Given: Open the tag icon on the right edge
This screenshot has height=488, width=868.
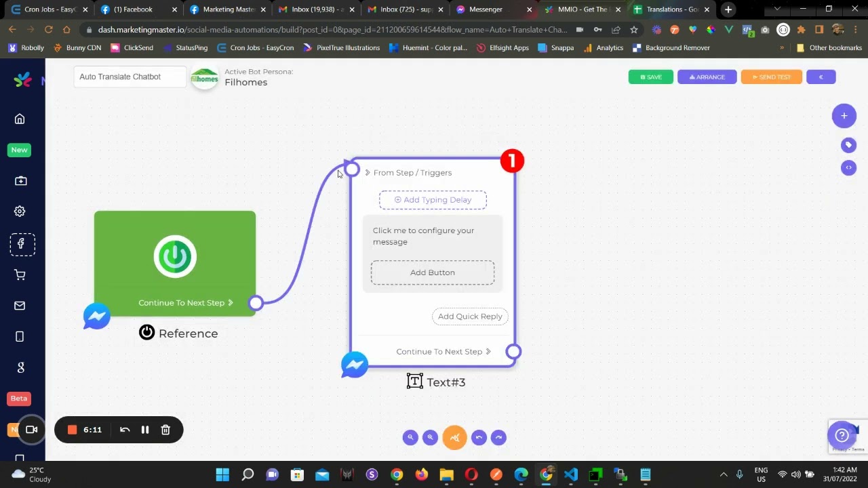Looking at the screenshot, I should (x=848, y=145).
